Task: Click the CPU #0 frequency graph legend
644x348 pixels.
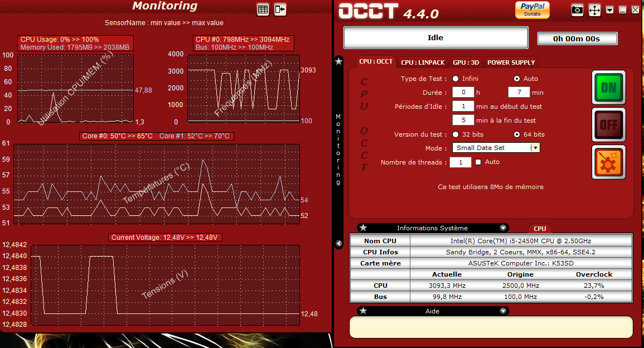Action: [x=244, y=43]
